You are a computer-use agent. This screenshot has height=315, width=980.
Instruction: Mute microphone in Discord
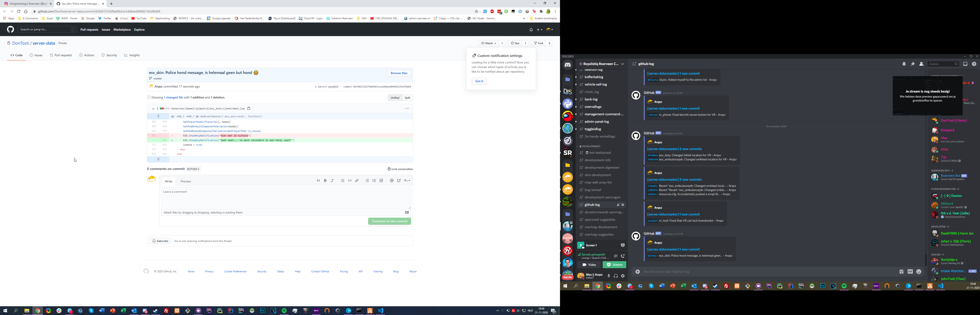tap(609, 276)
